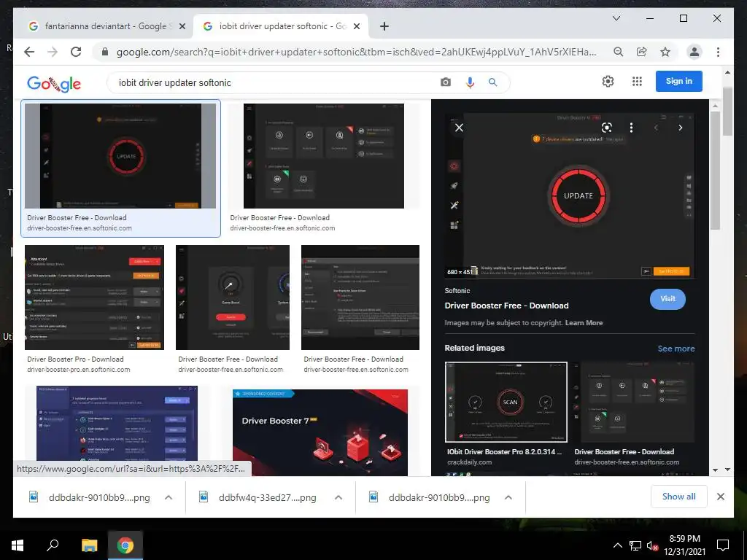Screen dimensions: 747x560
Task: Search by image using the camera icon
Action: 446,82
